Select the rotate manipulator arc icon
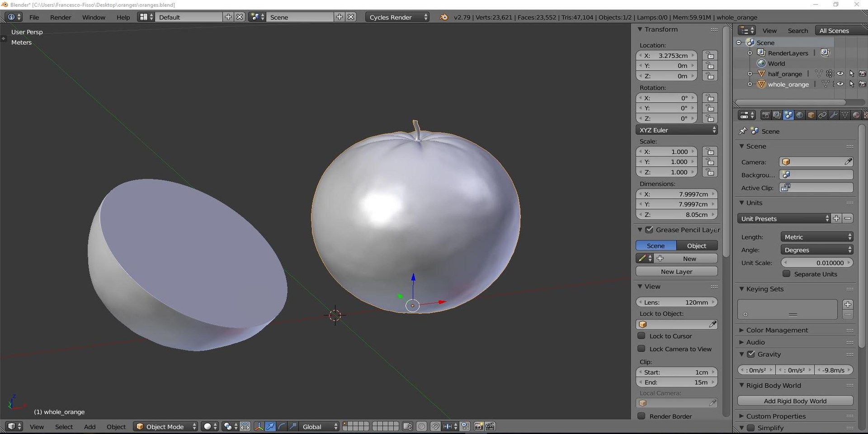Image resolution: width=868 pixels, height=434 pixels. point(282,426)
